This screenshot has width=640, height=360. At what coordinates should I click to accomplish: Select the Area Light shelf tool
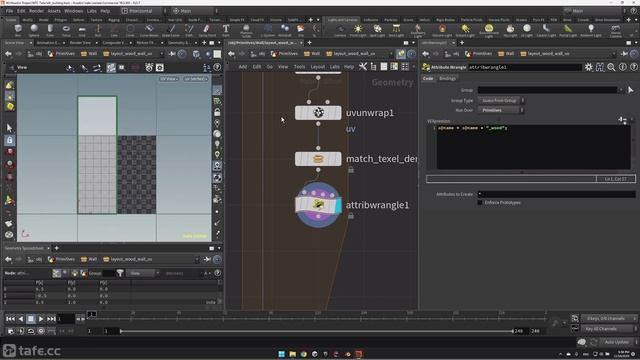pyautogui.click(x=396, y=30)
